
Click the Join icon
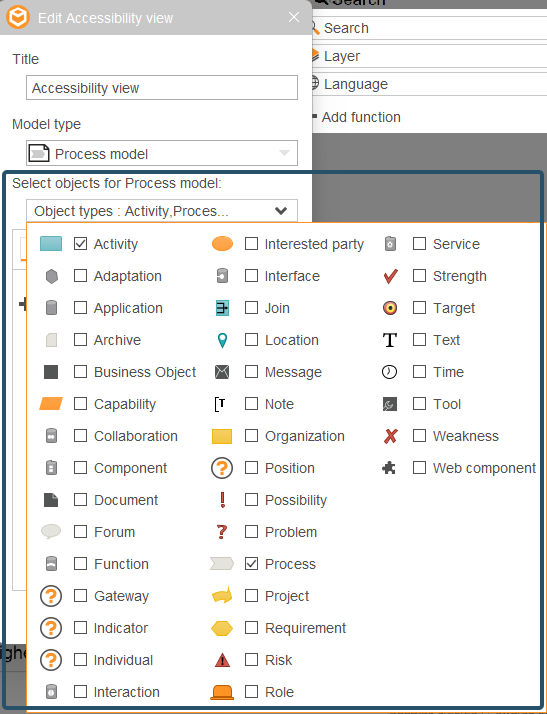222,308
